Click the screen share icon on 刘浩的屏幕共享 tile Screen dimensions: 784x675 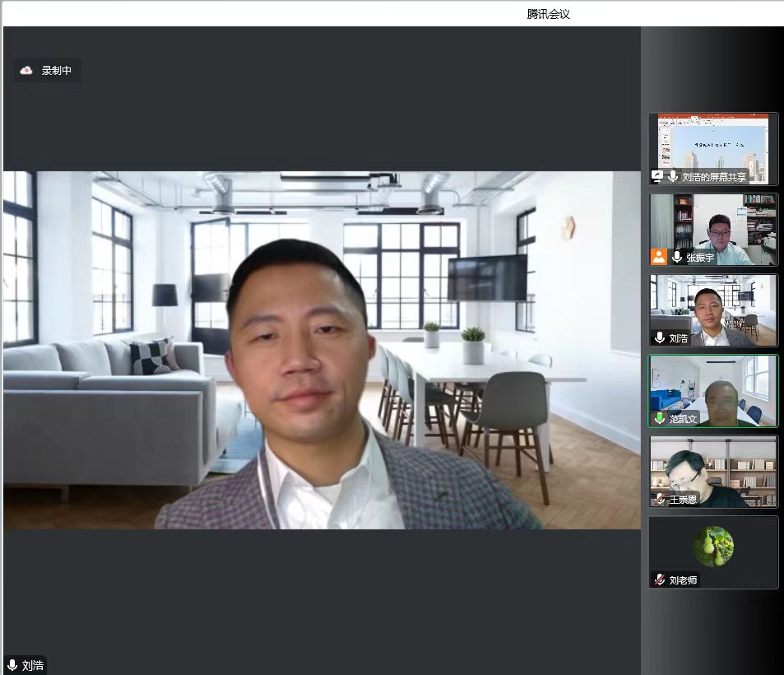pyautogui.click(x=658, y=176)
